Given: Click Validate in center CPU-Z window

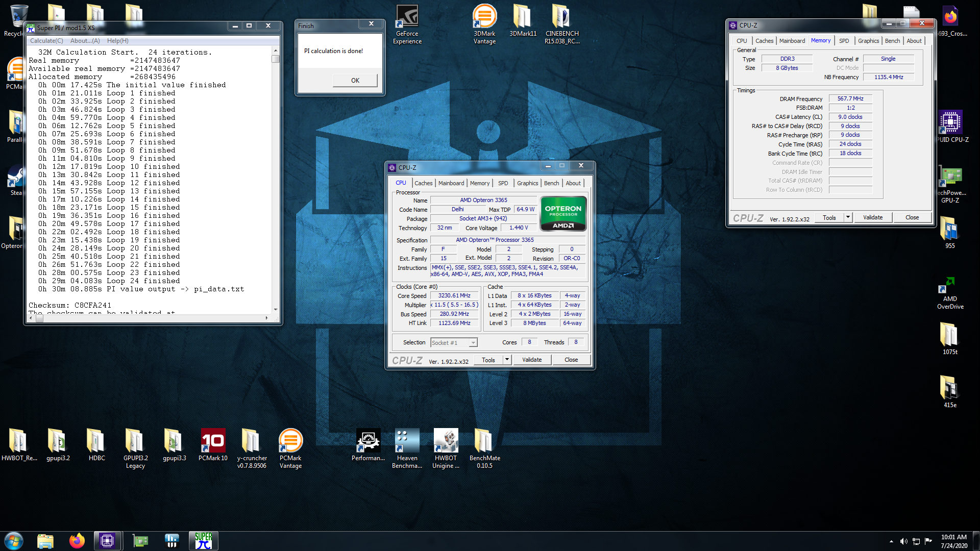Looking at the screenshot, I should pyautogui.click(x=532, y=360).
